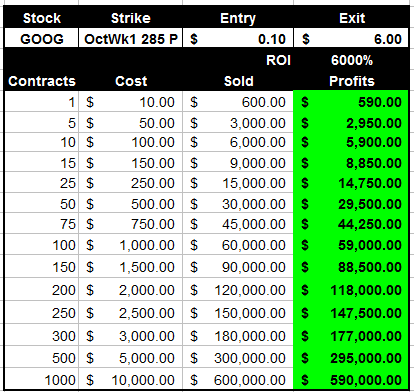Click the cost cell showing 250.00
The image size is (414, 392).
click(x=131, y=183)
